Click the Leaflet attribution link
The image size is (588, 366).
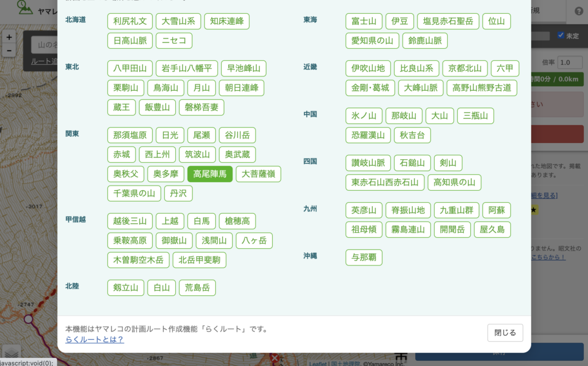pos(318,363)
